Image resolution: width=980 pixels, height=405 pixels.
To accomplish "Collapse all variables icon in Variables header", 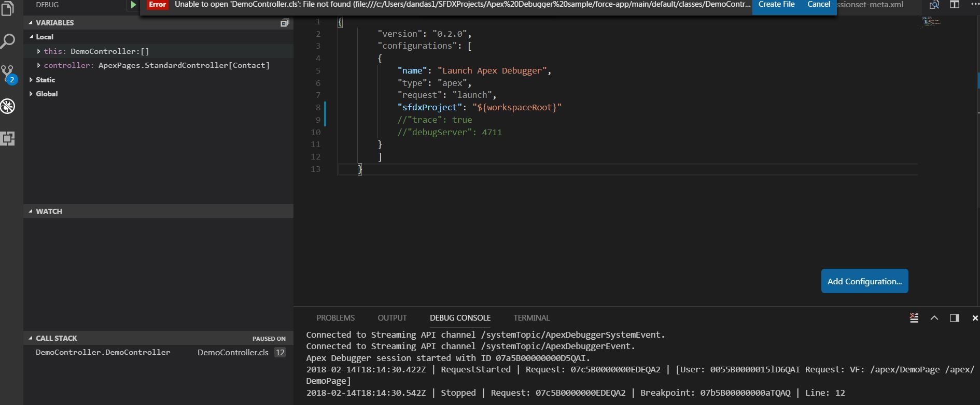I will click(285, 23).
